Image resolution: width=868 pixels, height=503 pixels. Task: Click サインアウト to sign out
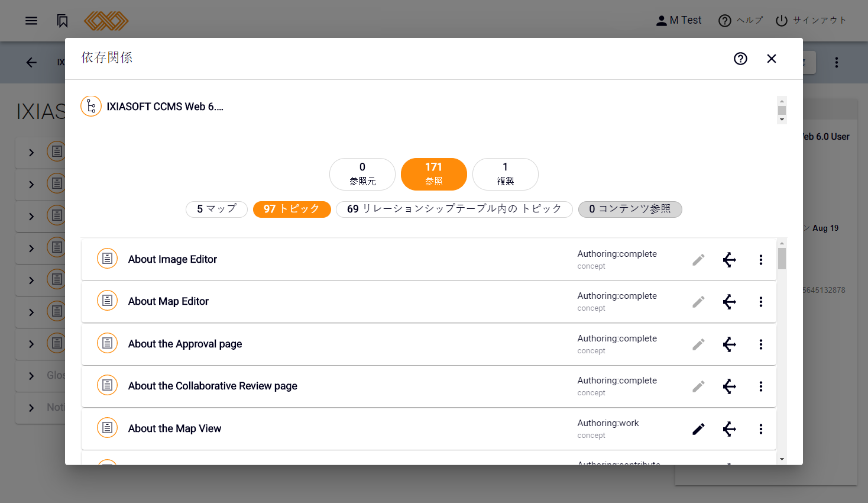coord(811,21)
